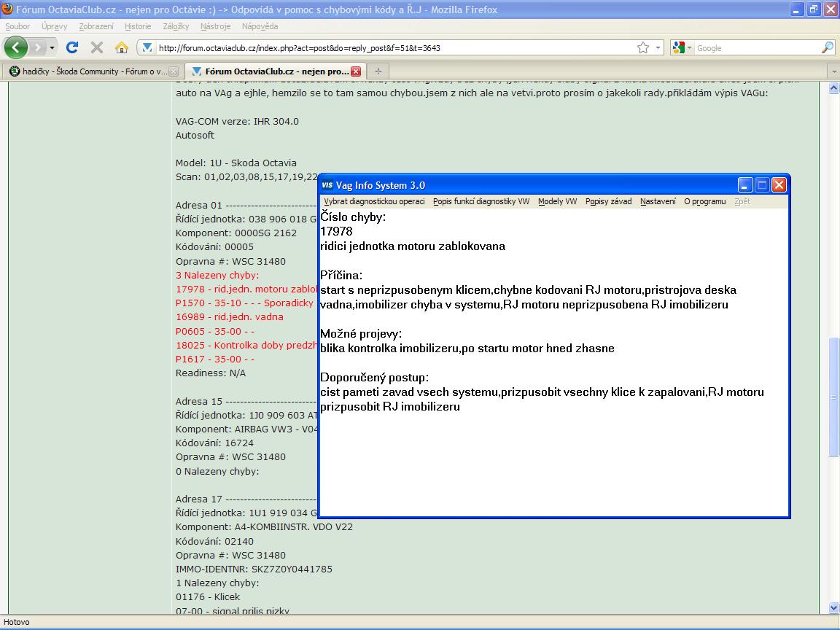Click the forward navigation arrow

38,47
